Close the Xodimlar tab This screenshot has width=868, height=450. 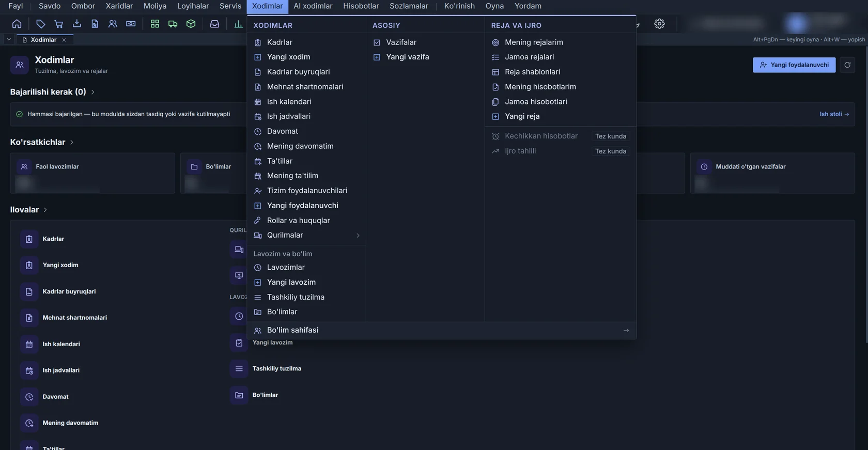point(64,40)
